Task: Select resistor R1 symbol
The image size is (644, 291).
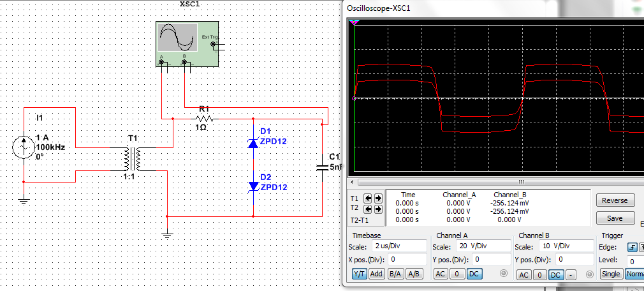Action: tap(203, 119)
